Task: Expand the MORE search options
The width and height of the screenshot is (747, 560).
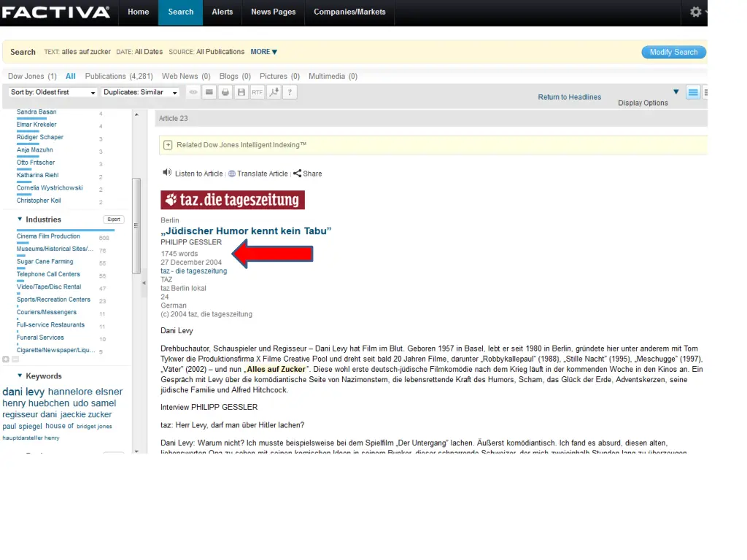Action: 264,52
